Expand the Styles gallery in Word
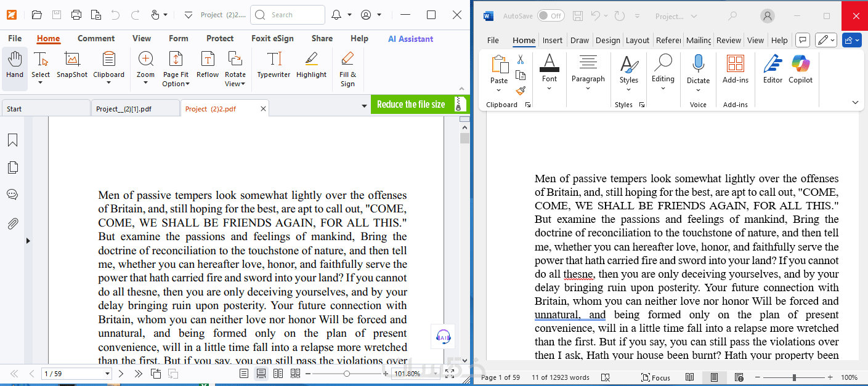The height and width of the screenshot is (386, 868). click(629, 88)
